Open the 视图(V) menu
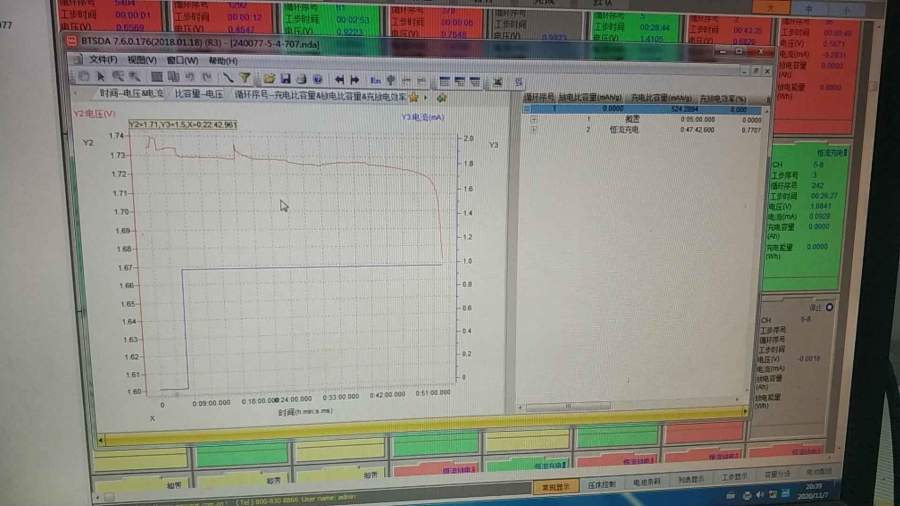Image resolution: width=900 pixels, height=506 pixels. pos(142,60)
